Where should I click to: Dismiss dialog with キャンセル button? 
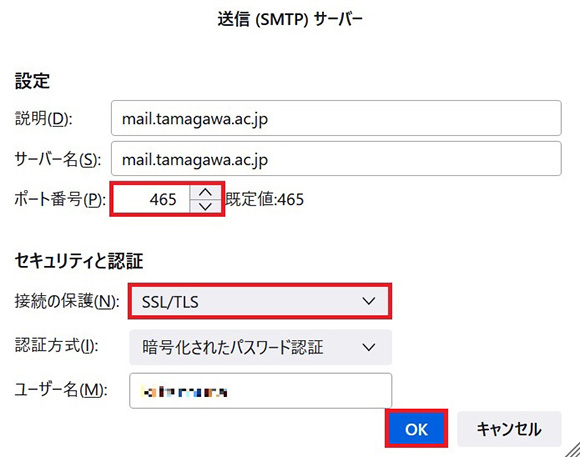click(x=509, y=429)
